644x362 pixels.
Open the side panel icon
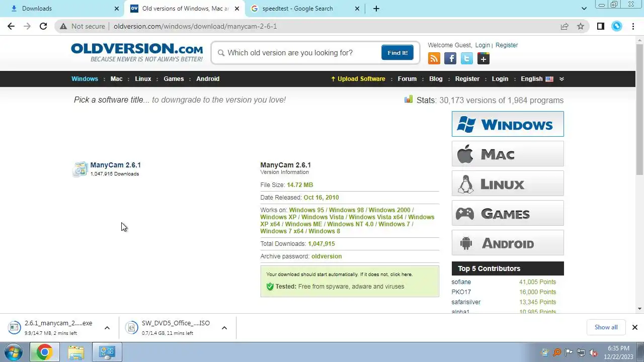pos(600,26)
